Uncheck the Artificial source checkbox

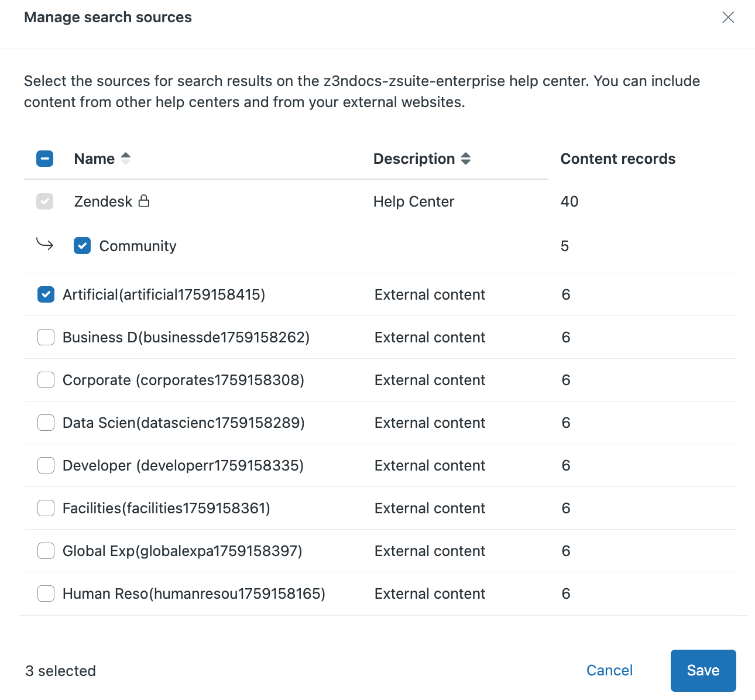(x=46, y=294)
